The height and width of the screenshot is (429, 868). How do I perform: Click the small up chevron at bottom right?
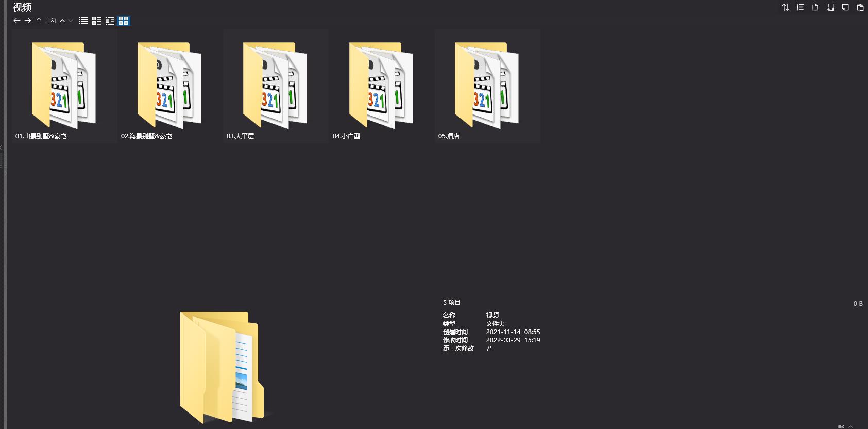[x=850, y=426]
